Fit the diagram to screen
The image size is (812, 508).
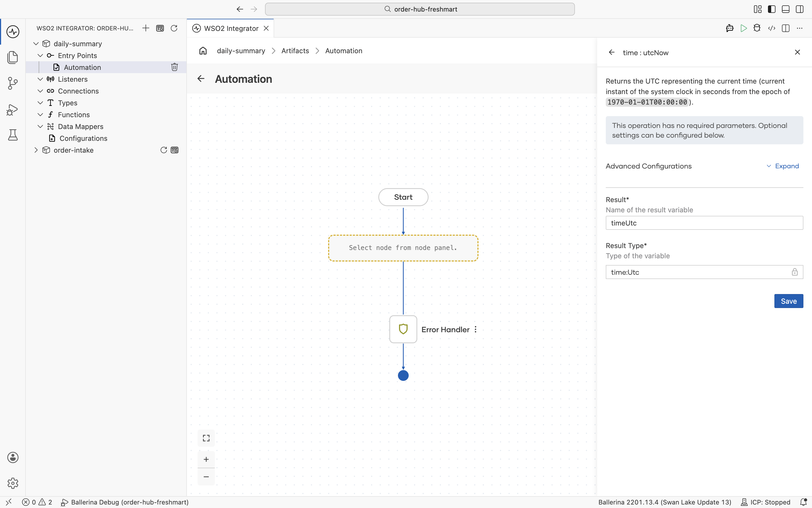click(206, 438)
